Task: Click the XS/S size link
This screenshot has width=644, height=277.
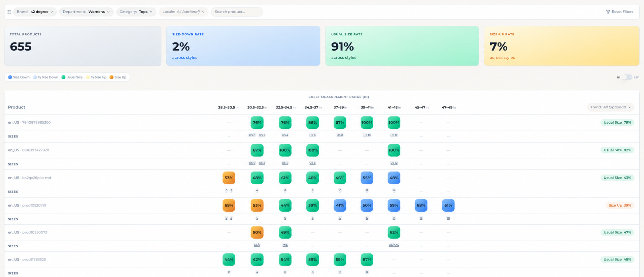Action: click(x=257, y=245)
